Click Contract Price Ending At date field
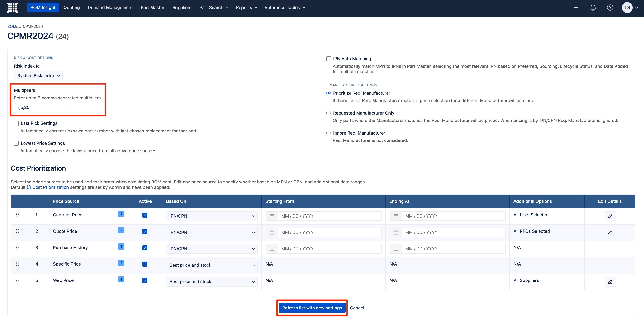The height and width of the screenshot is (317, 644). tap(454, 216)
